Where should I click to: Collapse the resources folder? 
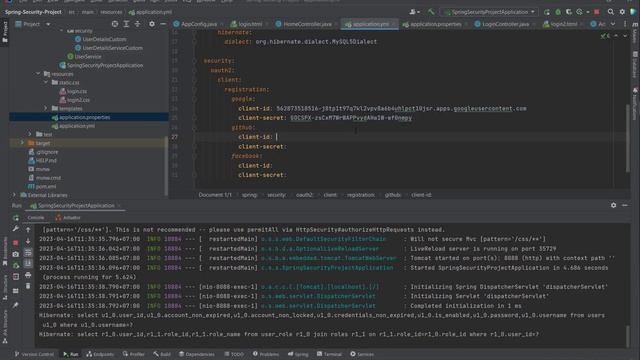[38, 74]
